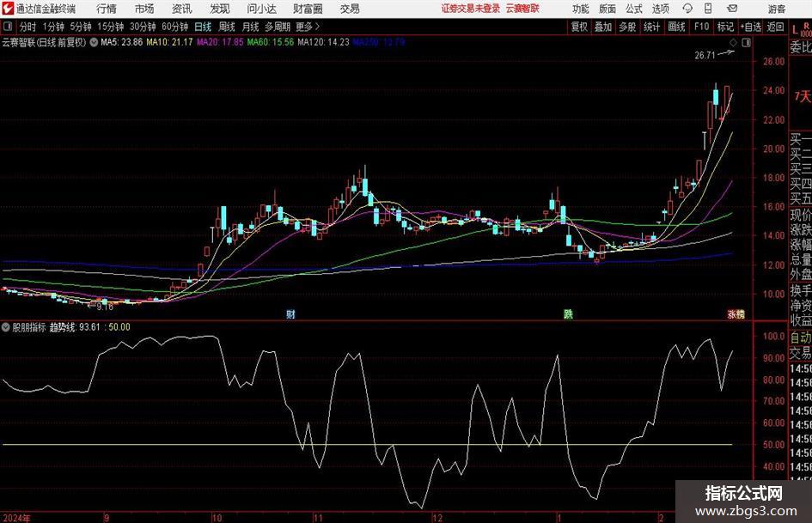Switch to the 周线 period tab

[227, 27]
